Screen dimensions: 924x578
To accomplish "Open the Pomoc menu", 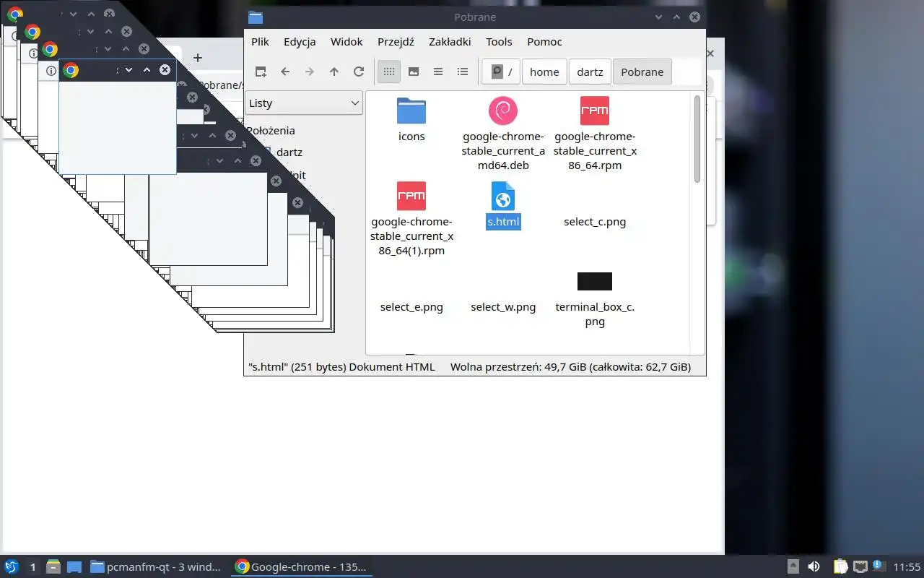I will pos(544,42).
